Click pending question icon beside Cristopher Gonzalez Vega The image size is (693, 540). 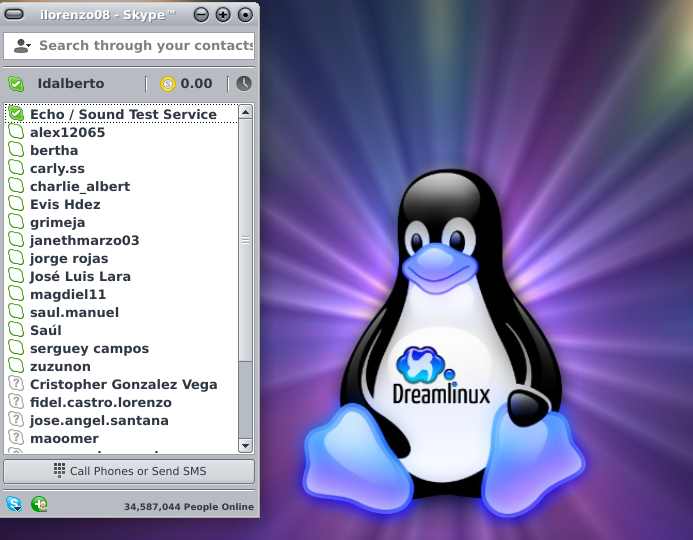pos(16,384)
